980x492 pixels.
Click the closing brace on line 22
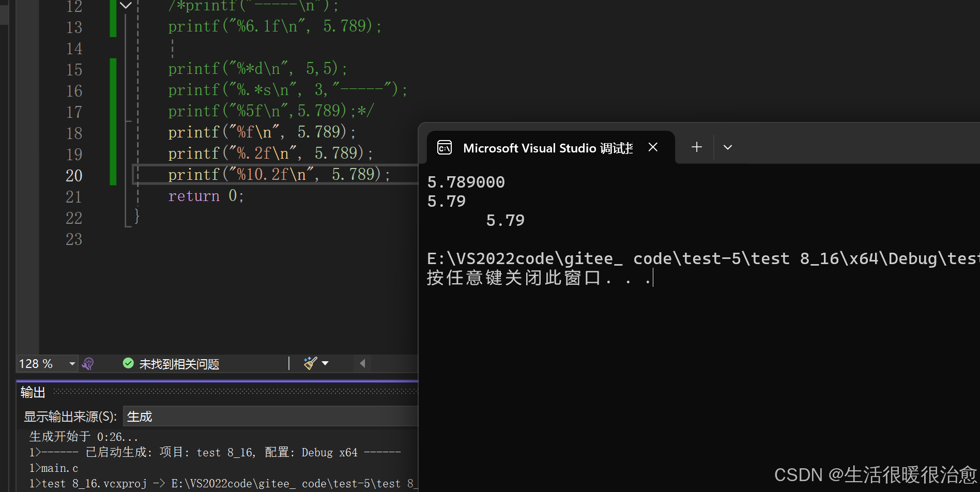(136, 216)
